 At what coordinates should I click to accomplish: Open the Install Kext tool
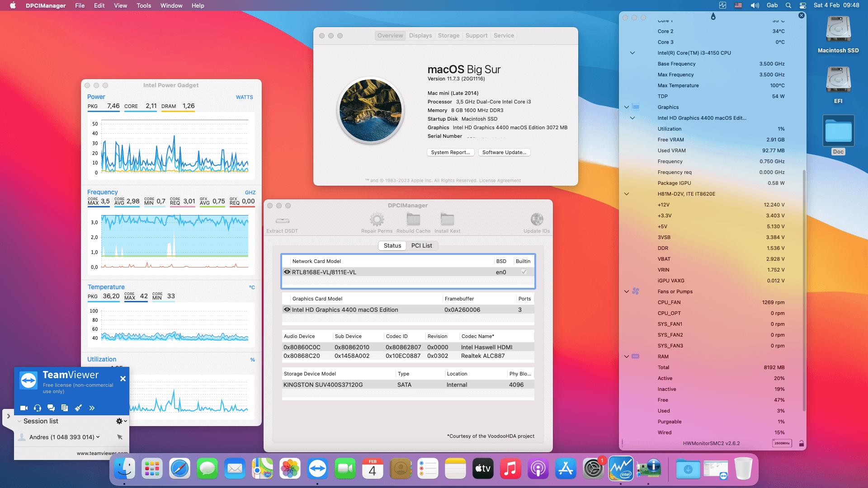(447, 220)
